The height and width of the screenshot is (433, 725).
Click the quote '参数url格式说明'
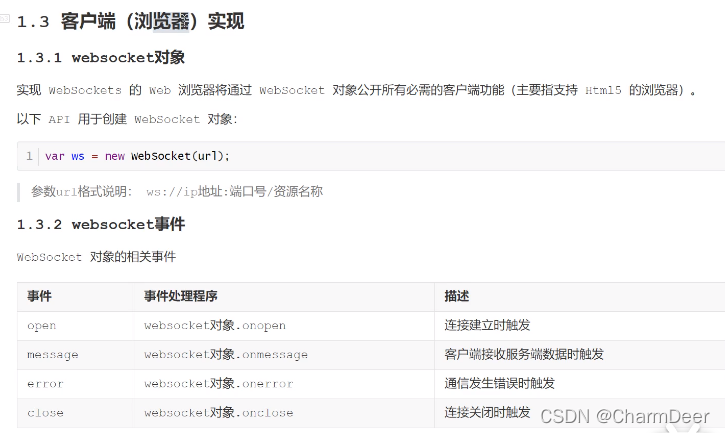coord(177,192)
